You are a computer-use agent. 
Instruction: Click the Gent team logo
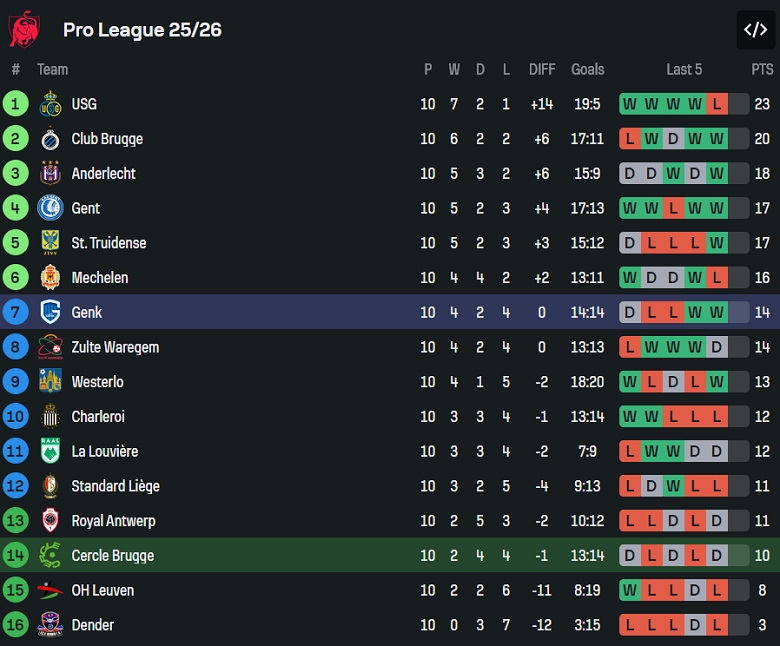pos(50,208)
